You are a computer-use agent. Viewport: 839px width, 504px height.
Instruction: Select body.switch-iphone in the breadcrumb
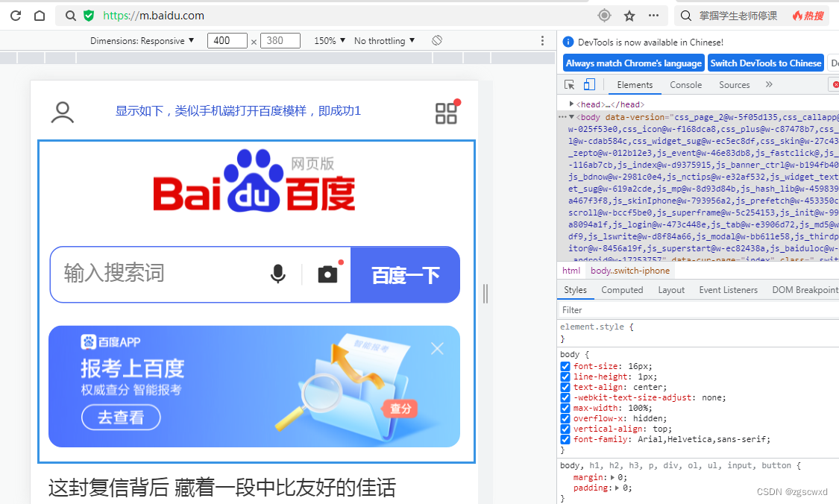click(629, 271)
